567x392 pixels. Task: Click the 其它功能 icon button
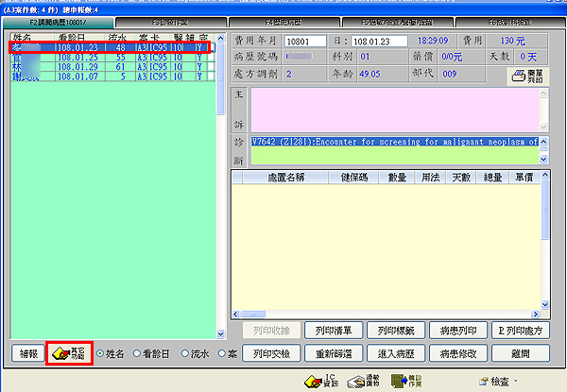click(x=70, y=353)
